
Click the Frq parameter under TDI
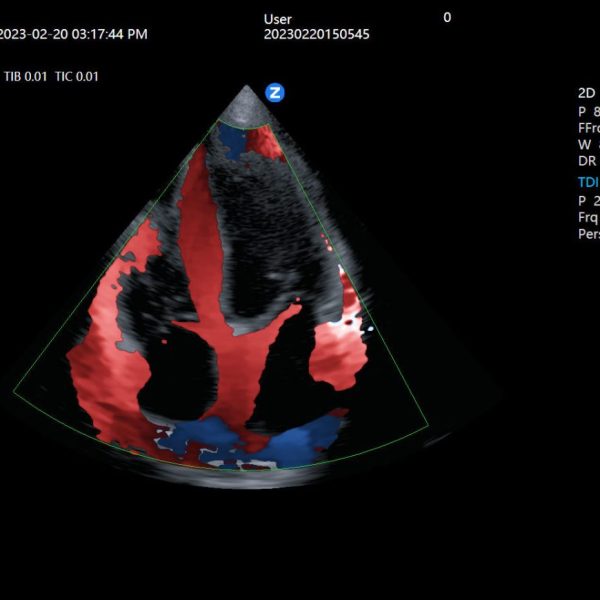coord(587,217)
